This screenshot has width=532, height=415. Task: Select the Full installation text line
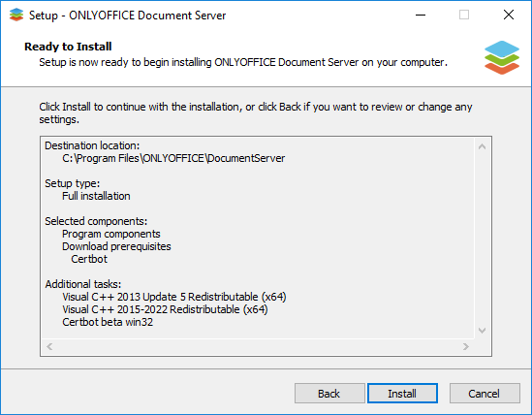(96, 196)
